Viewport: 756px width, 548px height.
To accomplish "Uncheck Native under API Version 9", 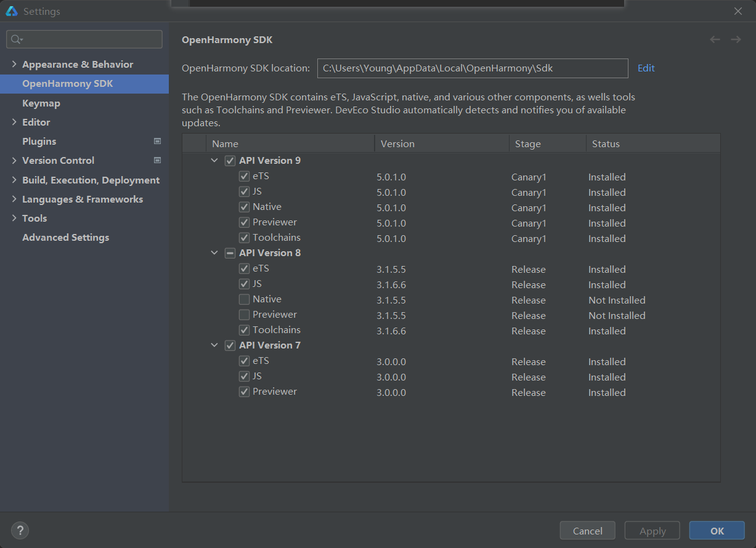I will (x=244, y=207).
